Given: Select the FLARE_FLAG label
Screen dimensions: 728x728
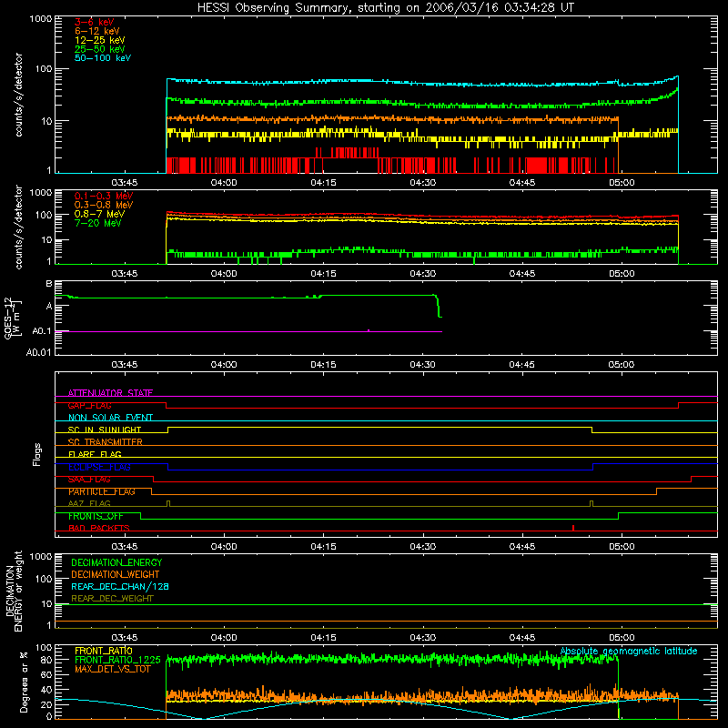Looking at the screenshot, I should tap(95, 454).
